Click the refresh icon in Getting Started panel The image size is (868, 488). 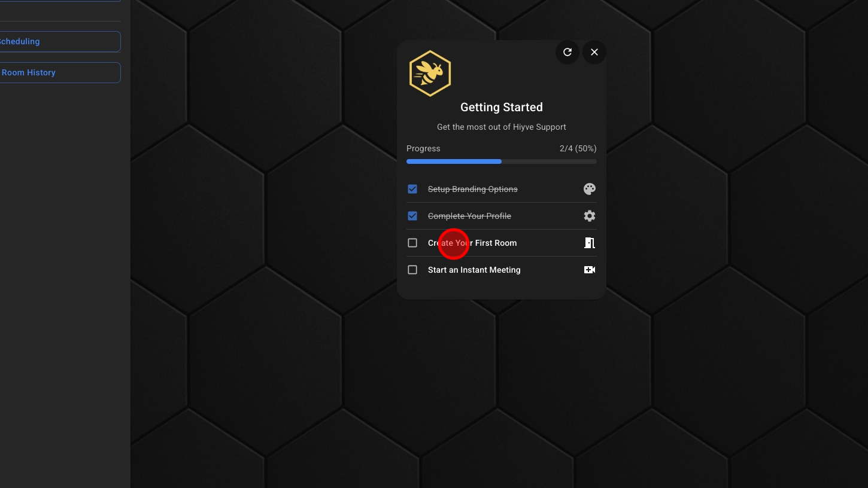(567, 52)
